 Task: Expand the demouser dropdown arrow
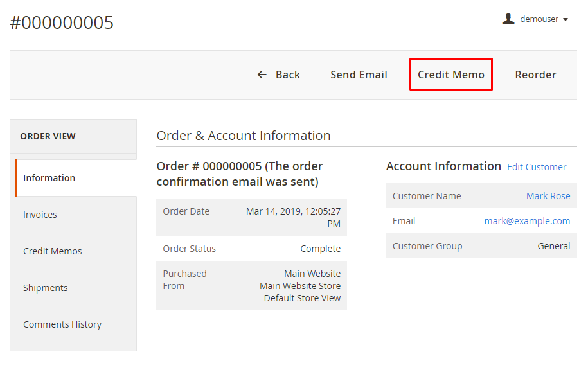pos(566,20)
